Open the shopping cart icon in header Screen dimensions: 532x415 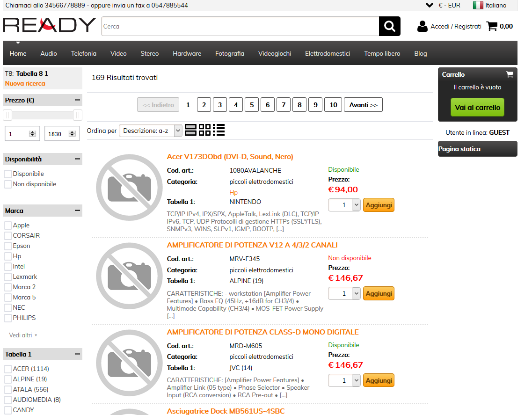click(x=492, y=26)
